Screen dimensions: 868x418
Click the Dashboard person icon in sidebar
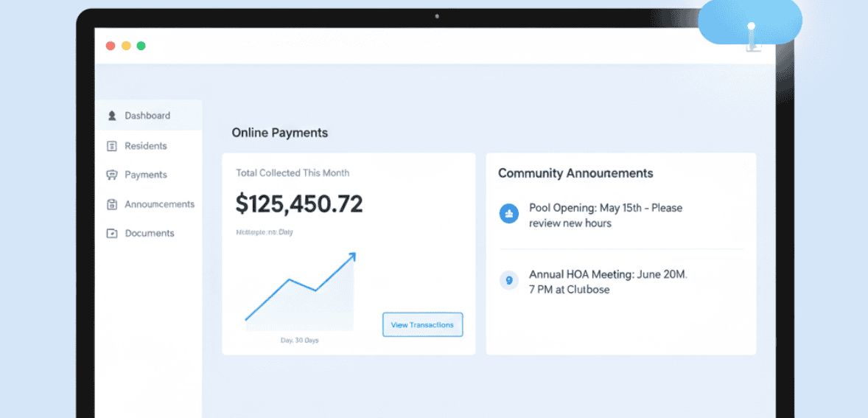click(x=112, y=116)
